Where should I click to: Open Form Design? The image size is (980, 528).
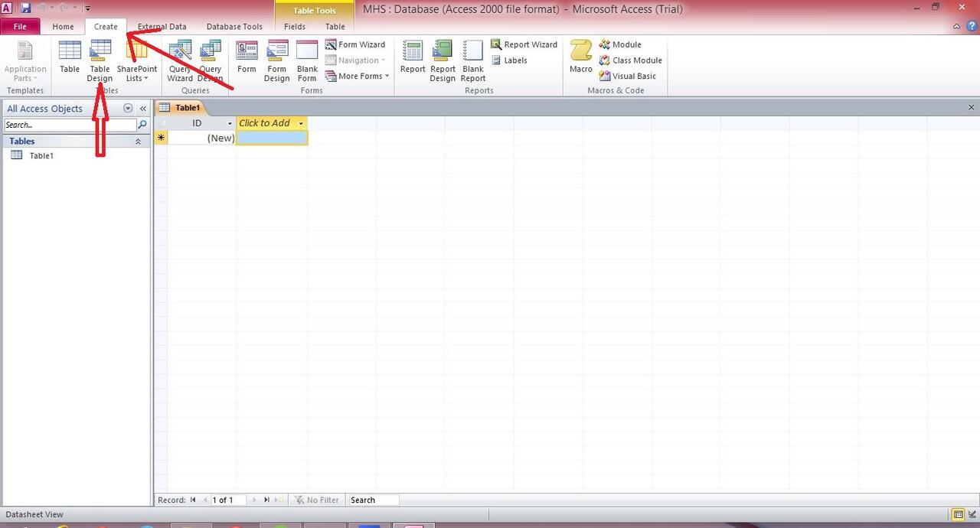coord(277,60)
